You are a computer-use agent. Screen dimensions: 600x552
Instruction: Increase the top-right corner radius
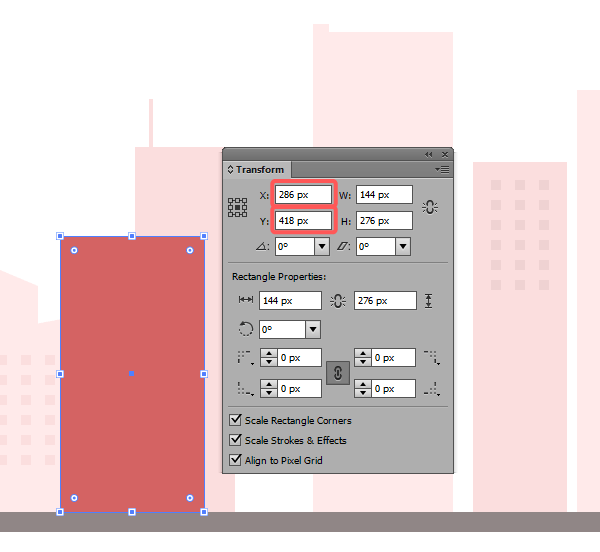363,353
